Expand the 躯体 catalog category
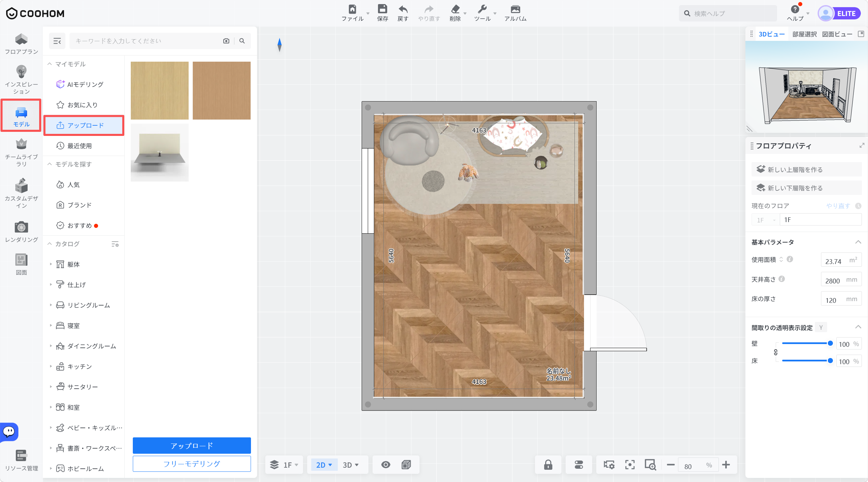The image size is (868, 482). coord(51,264)
